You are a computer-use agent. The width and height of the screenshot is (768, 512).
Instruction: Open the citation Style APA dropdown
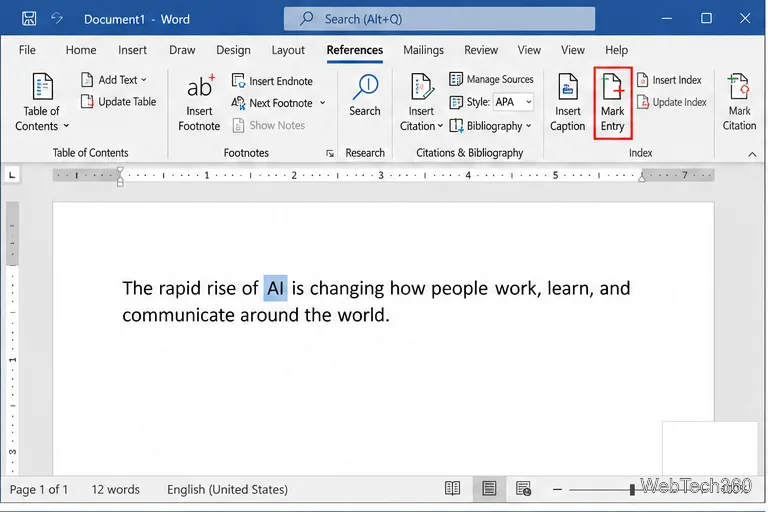(x=513, y=102)
